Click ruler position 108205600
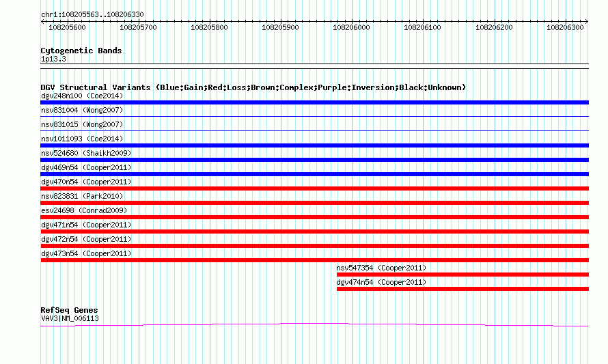Image resolution: width=608 pixels, height=364 pixels. point(67,27)
